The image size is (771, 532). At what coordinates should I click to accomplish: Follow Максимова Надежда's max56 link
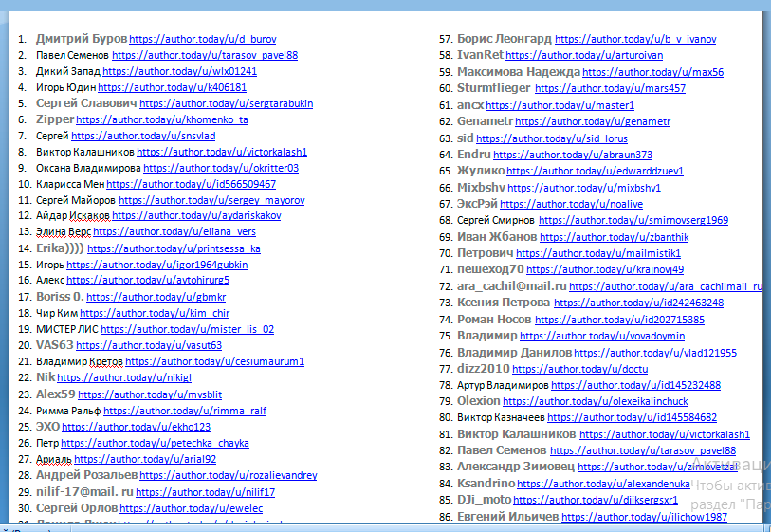tap(652, 72)
